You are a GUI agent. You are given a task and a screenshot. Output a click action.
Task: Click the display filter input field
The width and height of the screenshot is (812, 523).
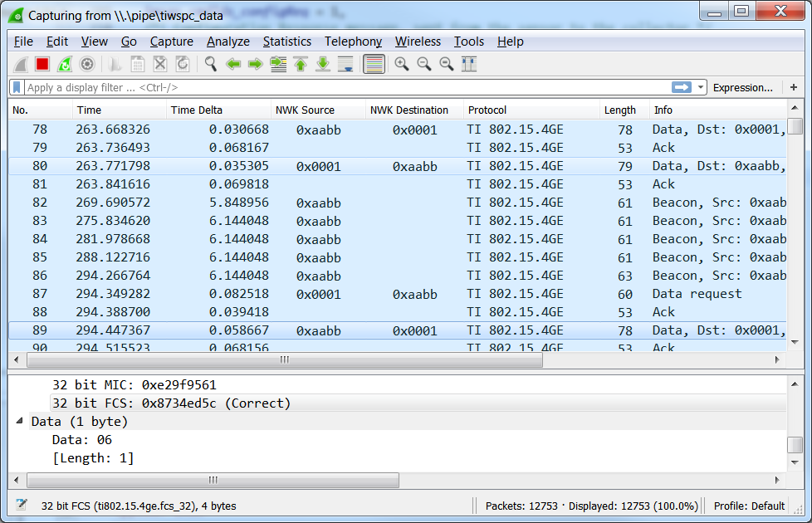347,87
